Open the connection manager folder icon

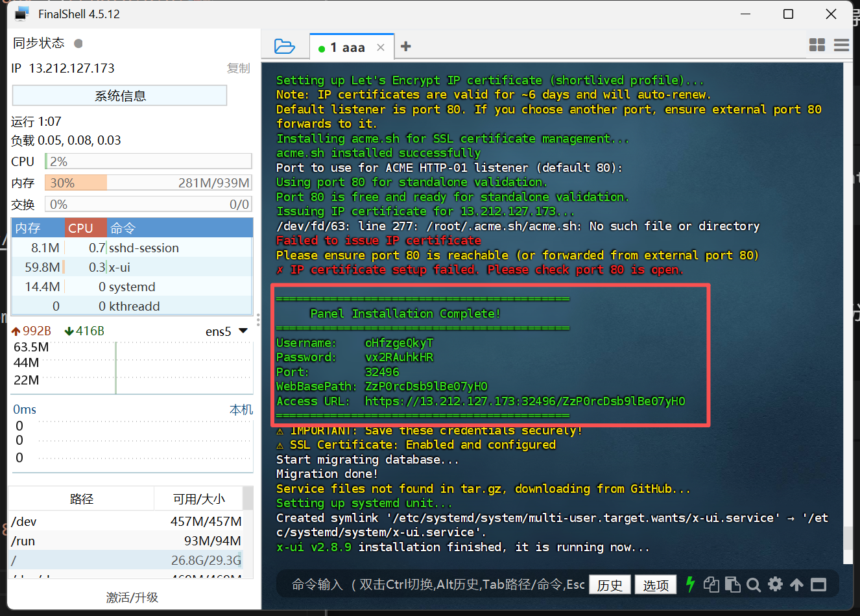point(284,47)
